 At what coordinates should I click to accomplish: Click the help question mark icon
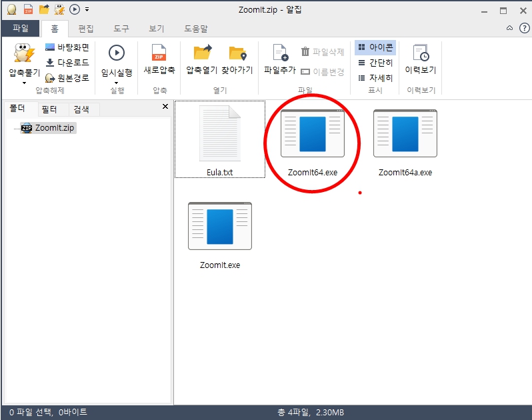click(525, 28)
